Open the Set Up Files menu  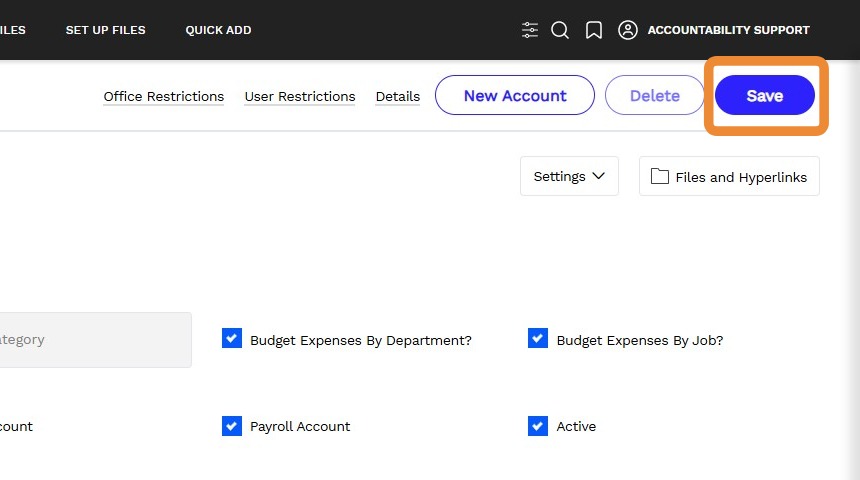click(105, 30)
